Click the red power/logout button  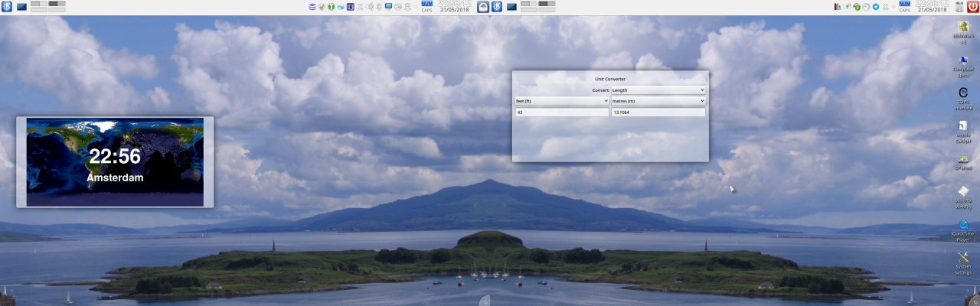(x=972, y=7)
